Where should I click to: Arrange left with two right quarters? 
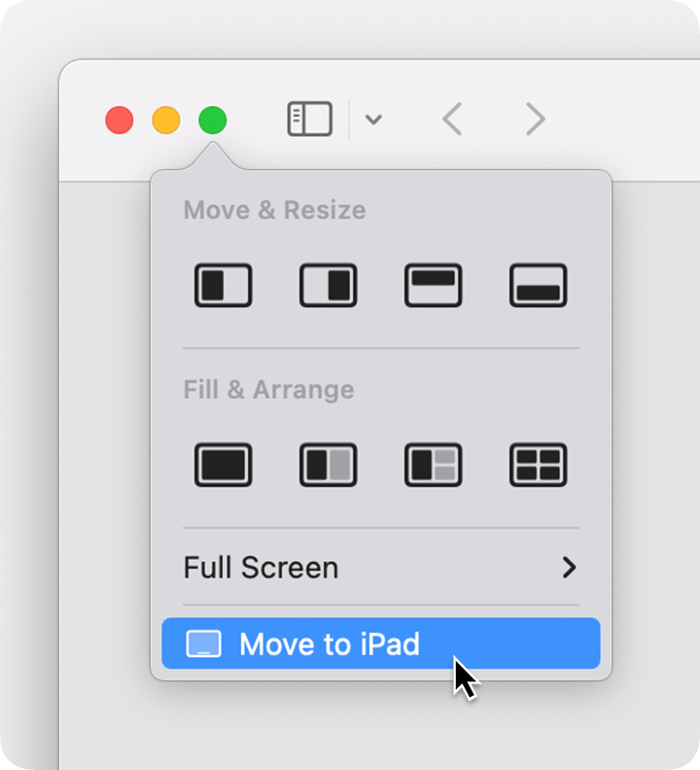(x=434, y=465)
